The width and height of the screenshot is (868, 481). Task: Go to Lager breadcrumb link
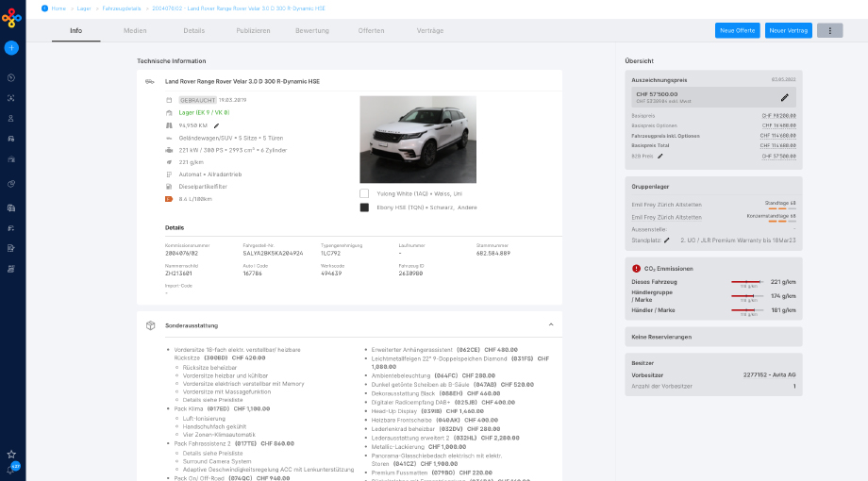coord(84,8)
